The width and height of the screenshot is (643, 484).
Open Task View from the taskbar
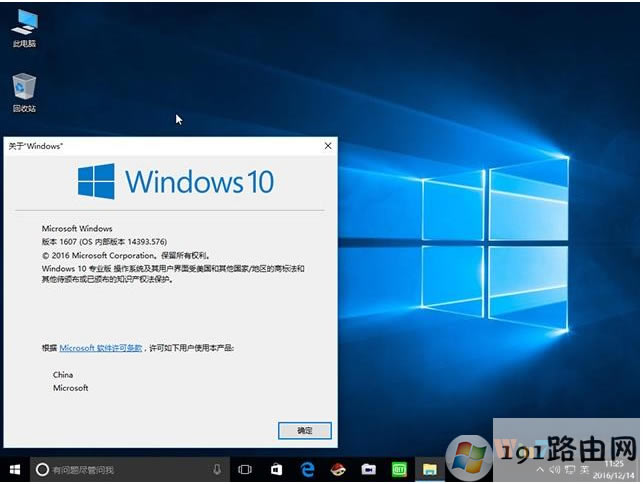point(245,469)
